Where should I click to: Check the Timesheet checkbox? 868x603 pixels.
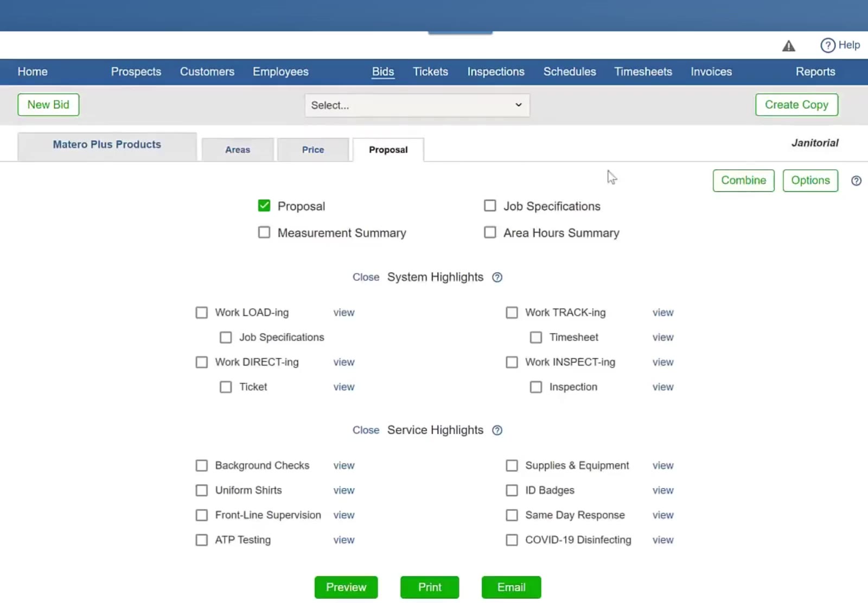[536, 337]
